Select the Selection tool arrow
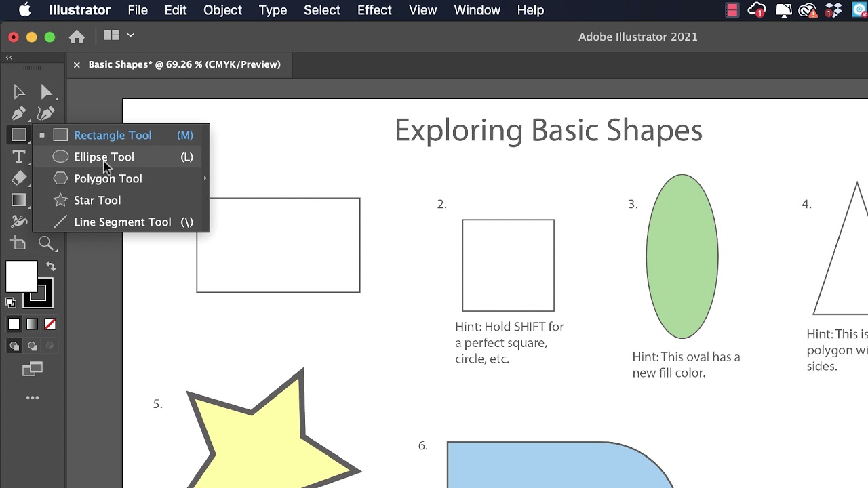The width and height of the screenshot is (868, 488). click(x=19, y=91)
